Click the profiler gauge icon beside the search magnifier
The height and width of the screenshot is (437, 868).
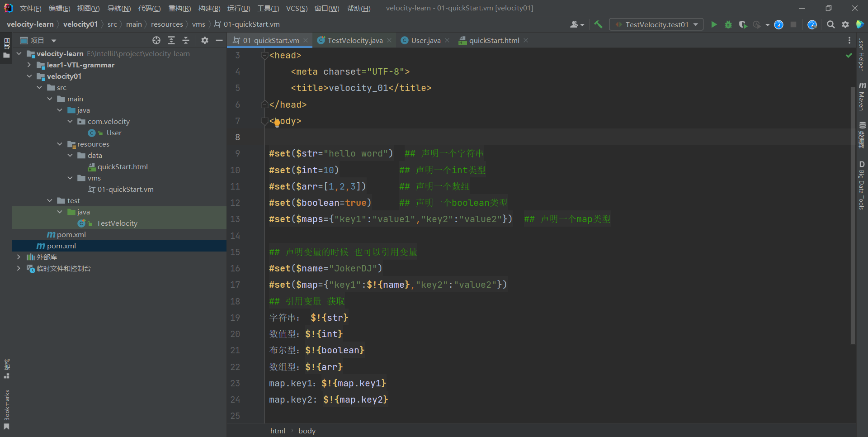click(x=812, y=24)
